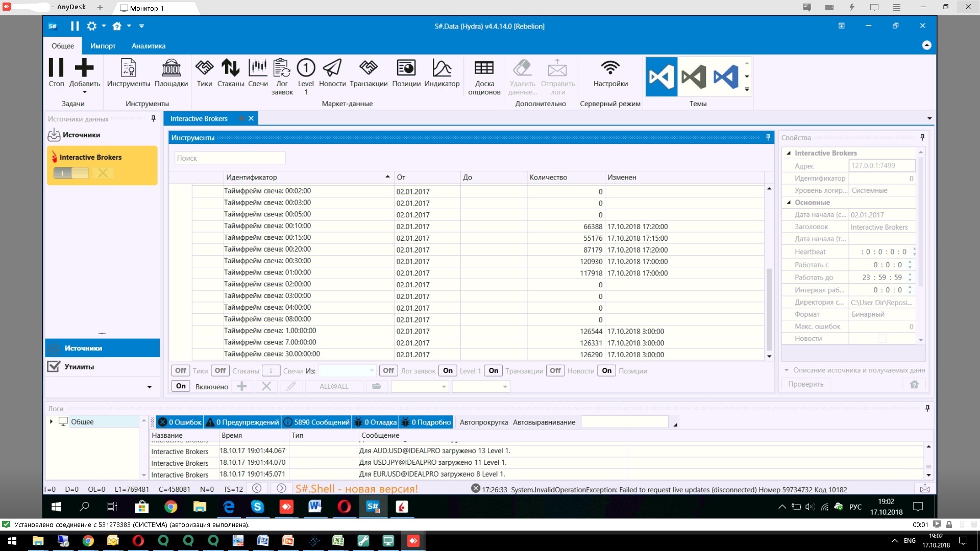This screenshot has height=551, width=980.
Task: Select the dark Visual Studio theme
Action: 694,77
